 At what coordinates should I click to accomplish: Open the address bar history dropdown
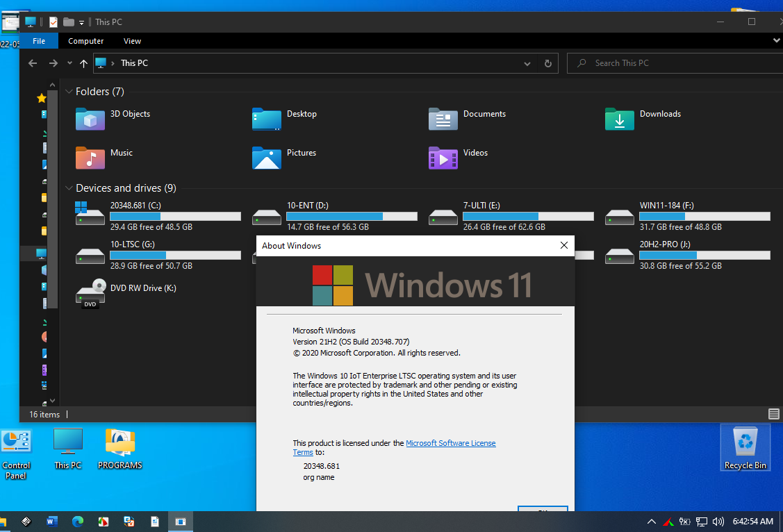[527, 63]
